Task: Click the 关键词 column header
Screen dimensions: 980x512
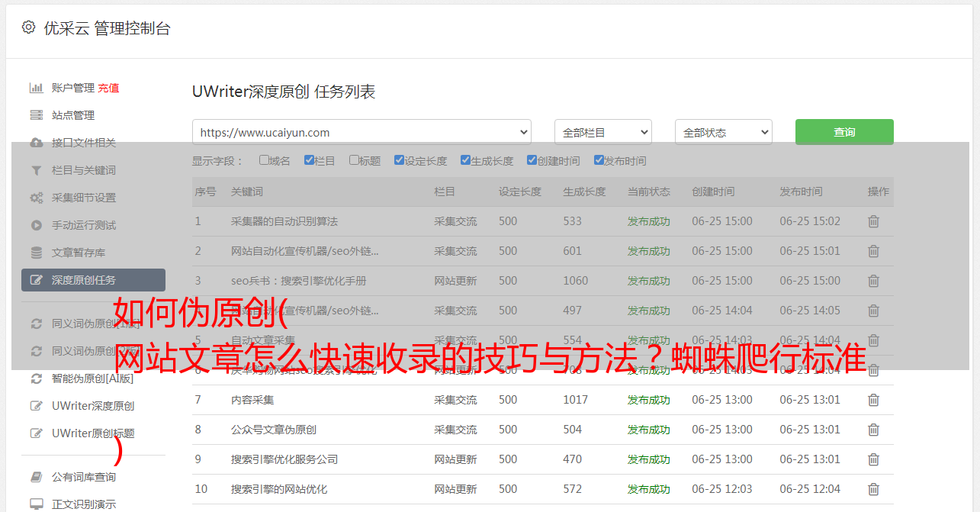Action: coord(246,192)
